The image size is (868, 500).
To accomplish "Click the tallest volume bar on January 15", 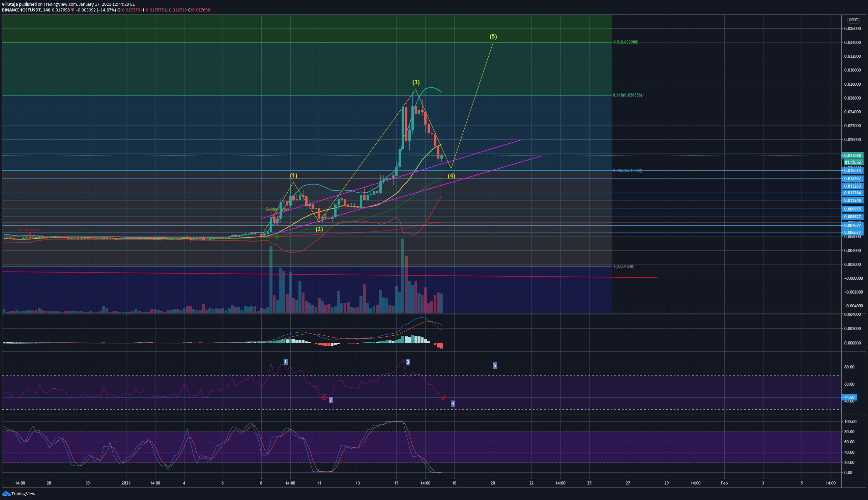I will (403, 276).
